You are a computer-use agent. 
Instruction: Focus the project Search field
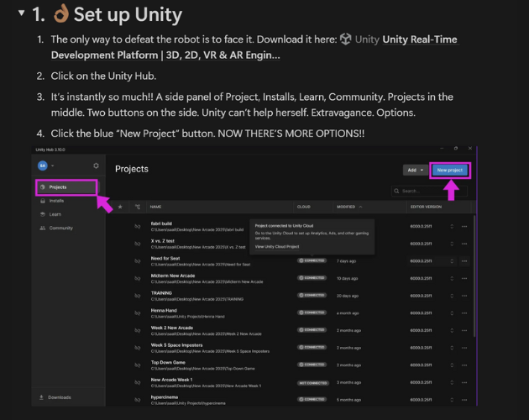(429, 191)
